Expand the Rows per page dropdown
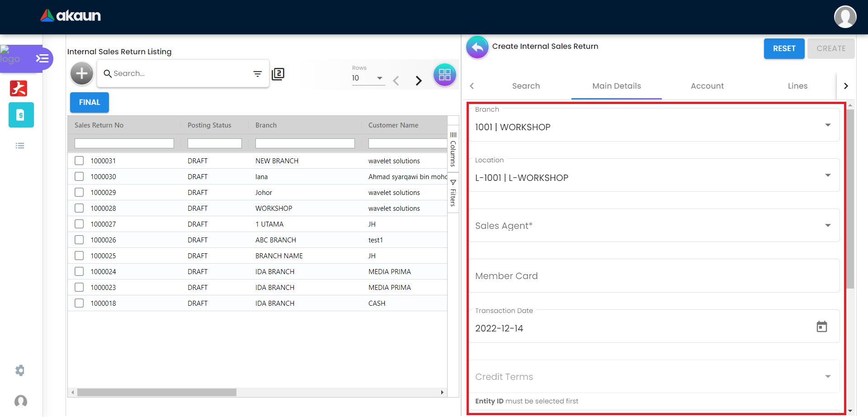 point(379,78)
